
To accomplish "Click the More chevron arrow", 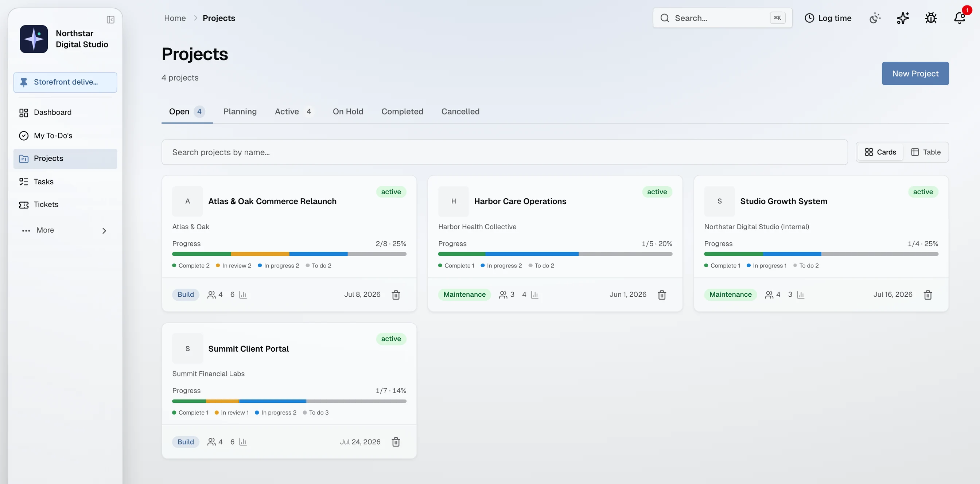I will point(104,230).
